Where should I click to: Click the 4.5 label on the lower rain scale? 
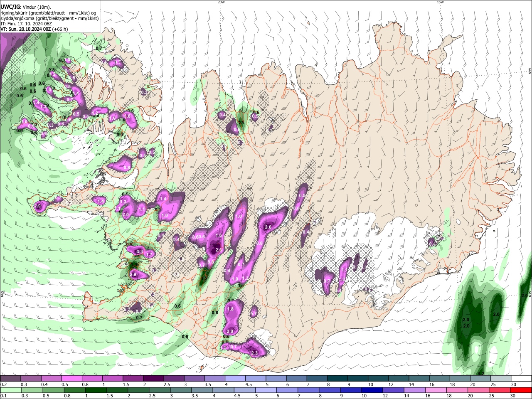pos(236,396)
